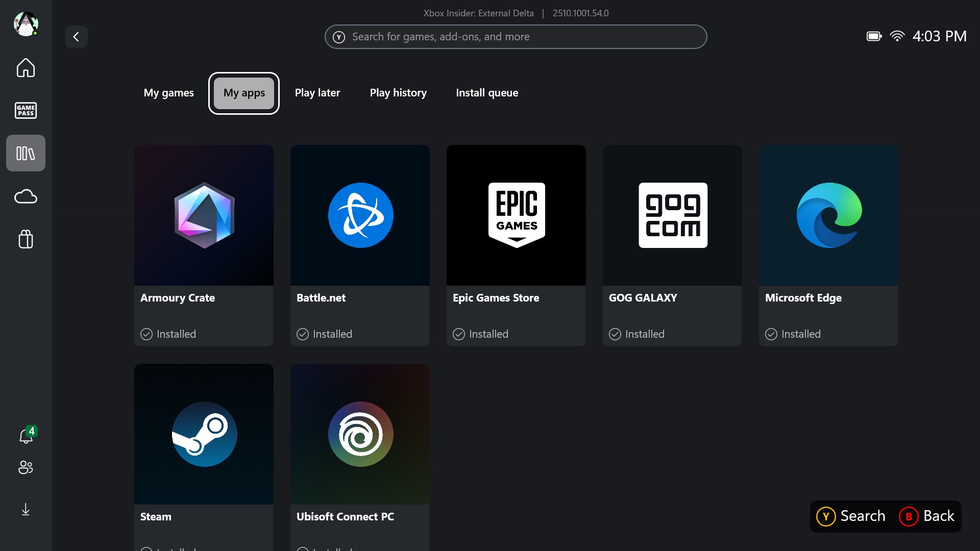Go to Home in sidebar

pyautogui.click(x=26, y=68)
